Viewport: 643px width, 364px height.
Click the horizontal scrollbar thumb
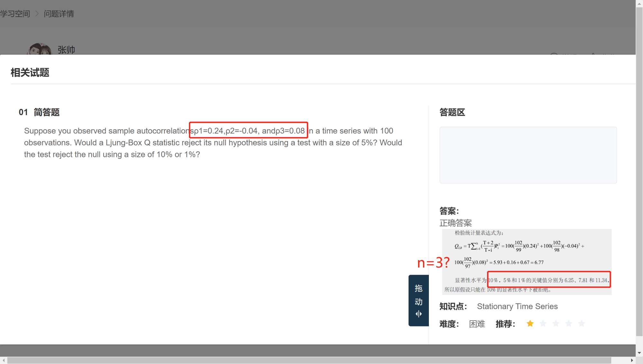(x=309, y=360)
